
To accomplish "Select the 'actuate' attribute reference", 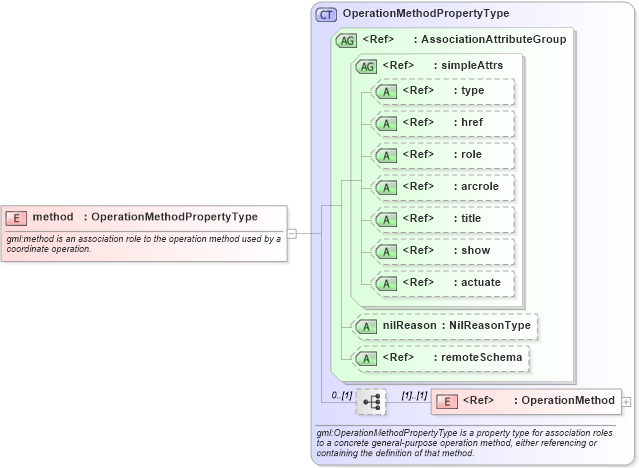I will (x=481, y=283).
